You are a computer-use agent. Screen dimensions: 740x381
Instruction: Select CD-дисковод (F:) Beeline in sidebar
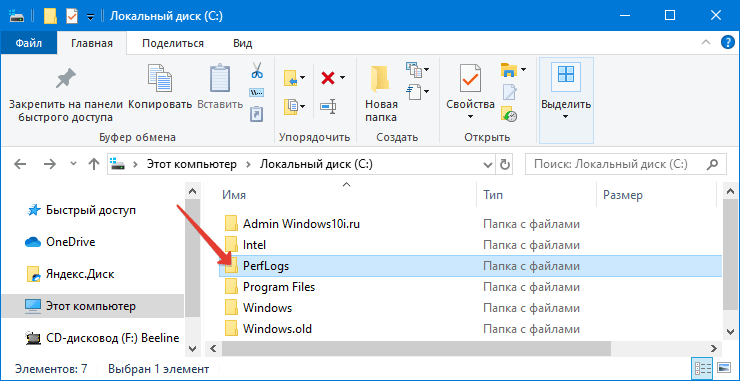point(113,338)
